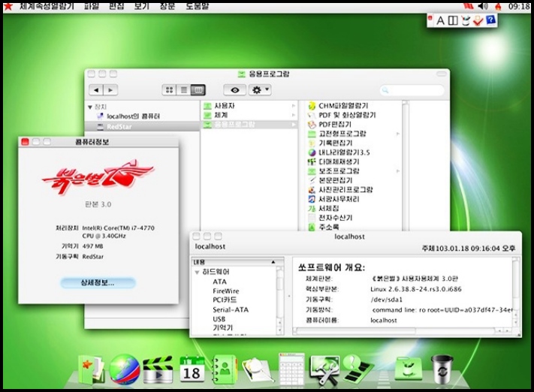Select ATA in hardware list
The height and width of the screenshot is (392, 534).
pyautogui.click(x=219, y=282)
